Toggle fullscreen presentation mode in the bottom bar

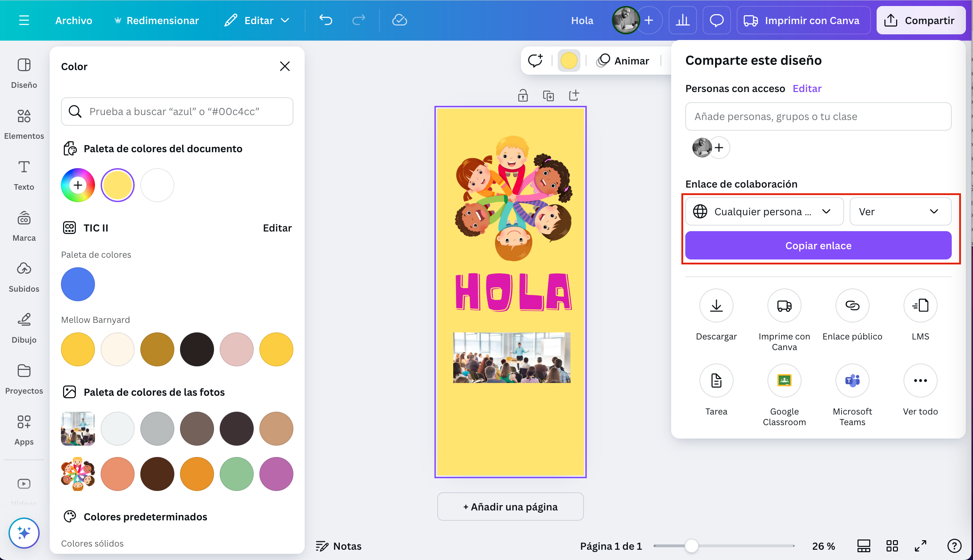pos(920,546)
